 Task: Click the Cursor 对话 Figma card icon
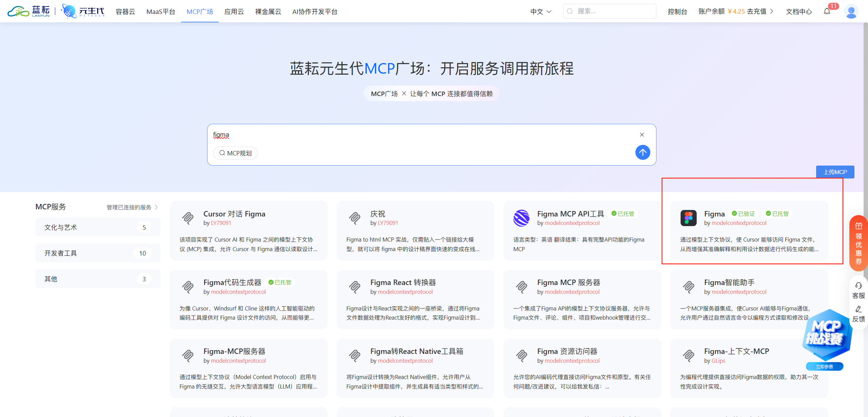click(x=188, y=218)
